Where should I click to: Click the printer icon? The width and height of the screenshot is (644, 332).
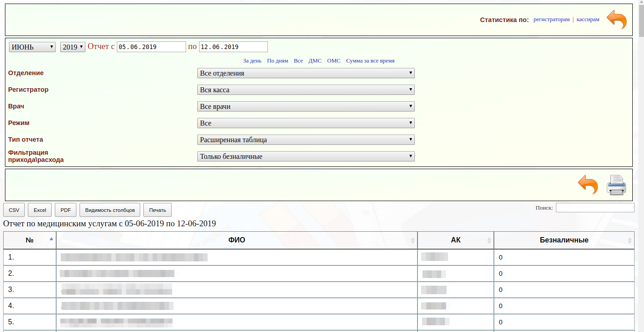tap(616, 185)
